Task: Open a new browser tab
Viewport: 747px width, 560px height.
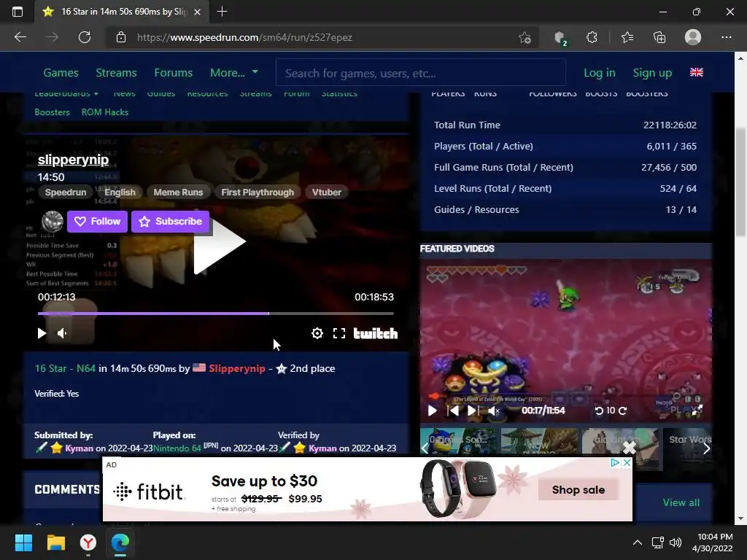Action: coord(222,12)
